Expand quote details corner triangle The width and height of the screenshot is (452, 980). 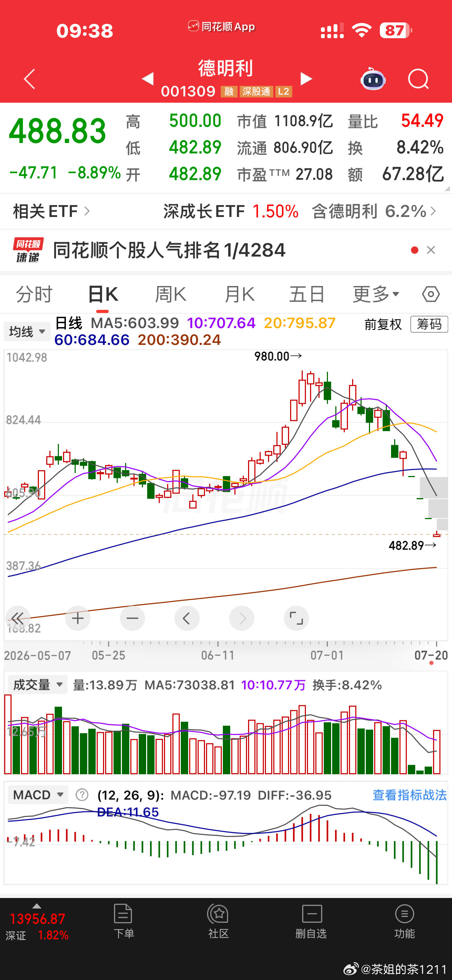pos(447,188)
